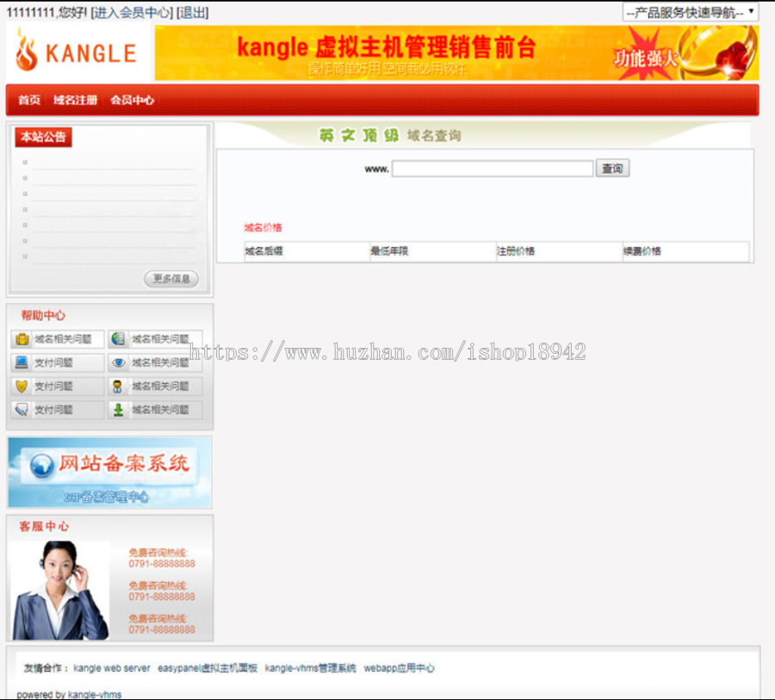Click the globe domain questions icon
The height and width of the screenshot is (700, 775).
(x=119, y=338)
